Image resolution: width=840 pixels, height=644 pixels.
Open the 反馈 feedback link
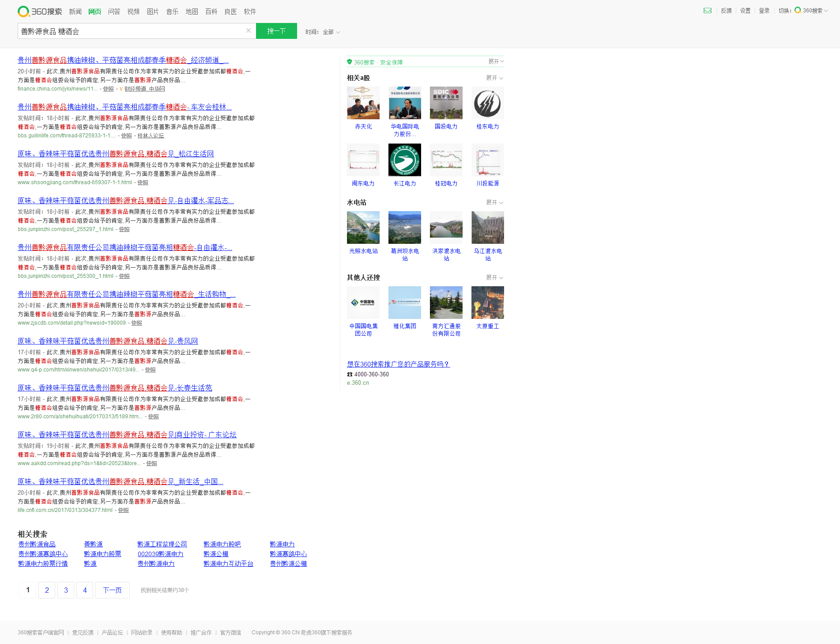(x=726, y=11)
